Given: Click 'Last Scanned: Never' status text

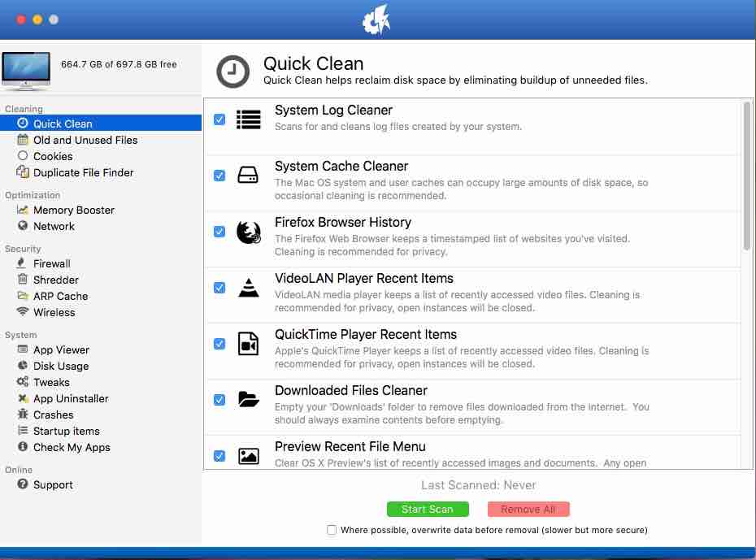Looking at the screenshot, I should pos(478,485).
